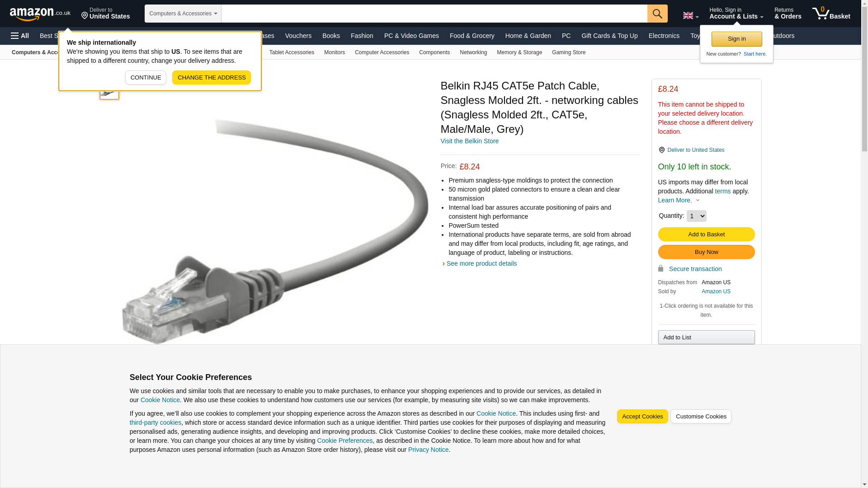This screenshot has height=488, width=868.
Task: Open the basket cart icon
Action: click(x=831, y=14)
